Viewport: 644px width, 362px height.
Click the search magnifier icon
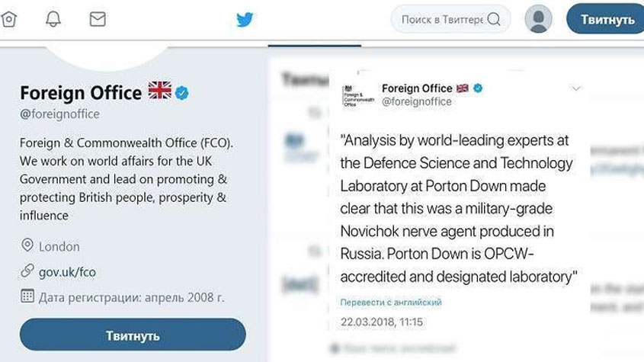495,19
